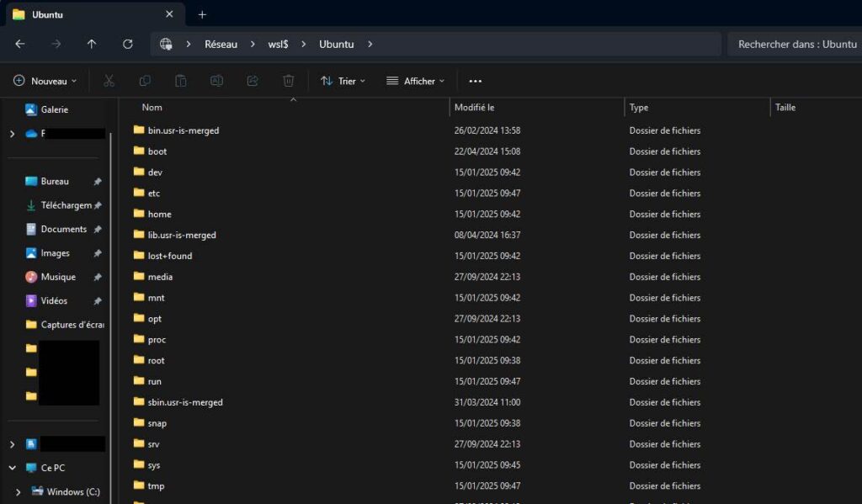Go up one directory level
The image size is (862, 504).
92,44
